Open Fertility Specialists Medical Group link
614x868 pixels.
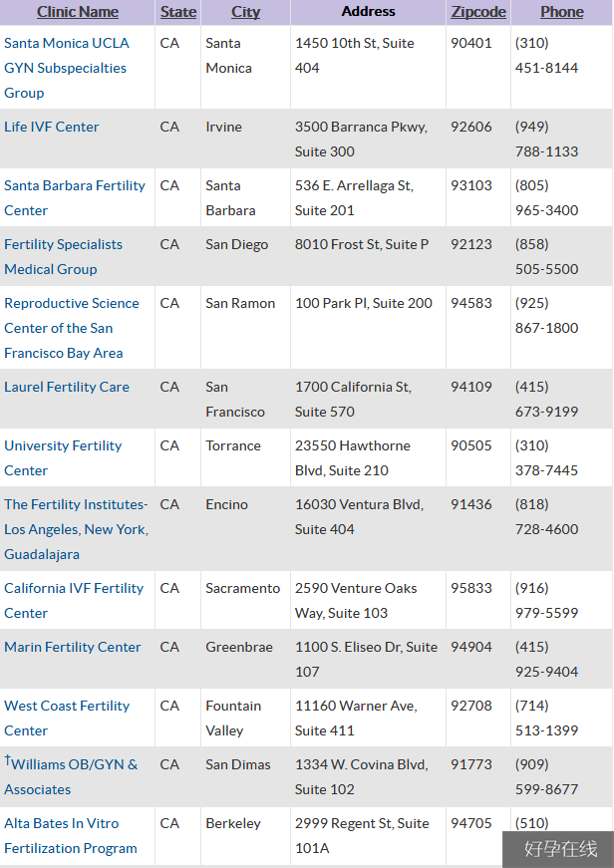(63, 256)
